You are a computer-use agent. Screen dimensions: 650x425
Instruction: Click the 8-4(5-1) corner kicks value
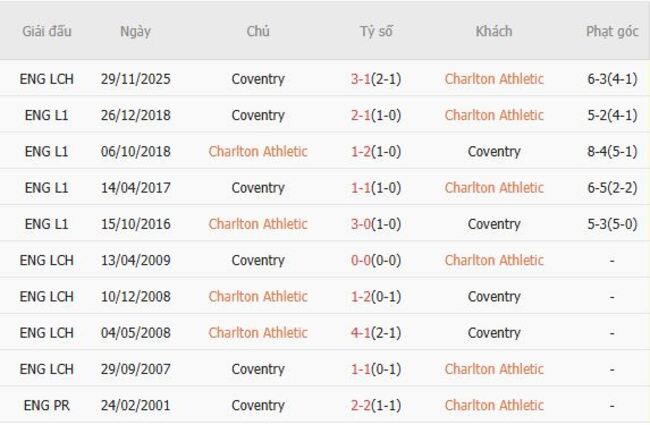pyautogui.click(x=612, y=152)
